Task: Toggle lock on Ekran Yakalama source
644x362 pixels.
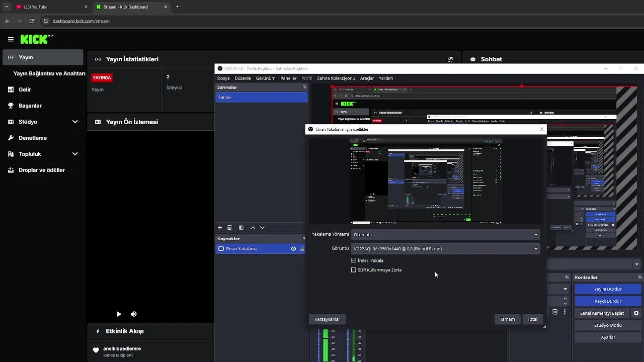Action: [x=302, y=249]
